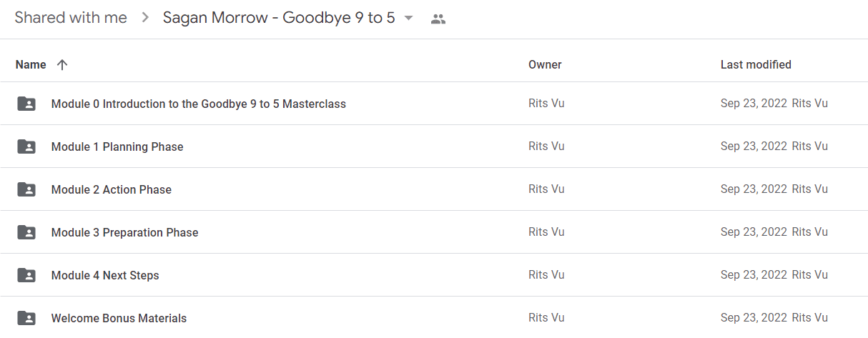Click the Module 3 Preparation Phase folder icon
Screen dimensions: 868x338
coord(26,232)
